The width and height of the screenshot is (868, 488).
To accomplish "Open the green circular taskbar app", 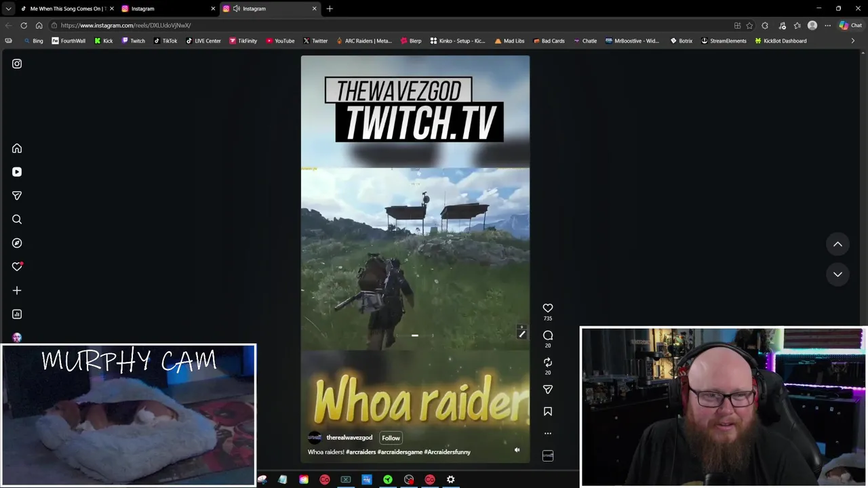I will pos(387,480).
